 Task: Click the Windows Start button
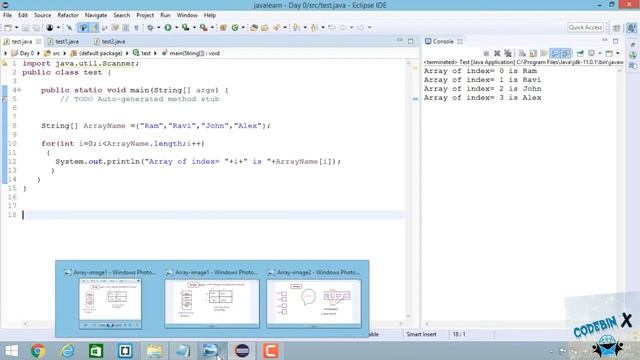(11, 351)
